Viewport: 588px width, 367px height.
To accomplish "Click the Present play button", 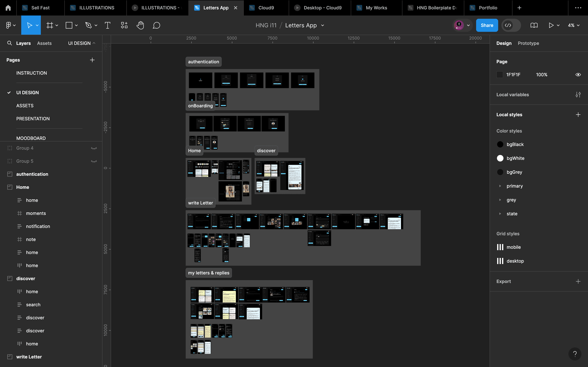I will [551, 25].
